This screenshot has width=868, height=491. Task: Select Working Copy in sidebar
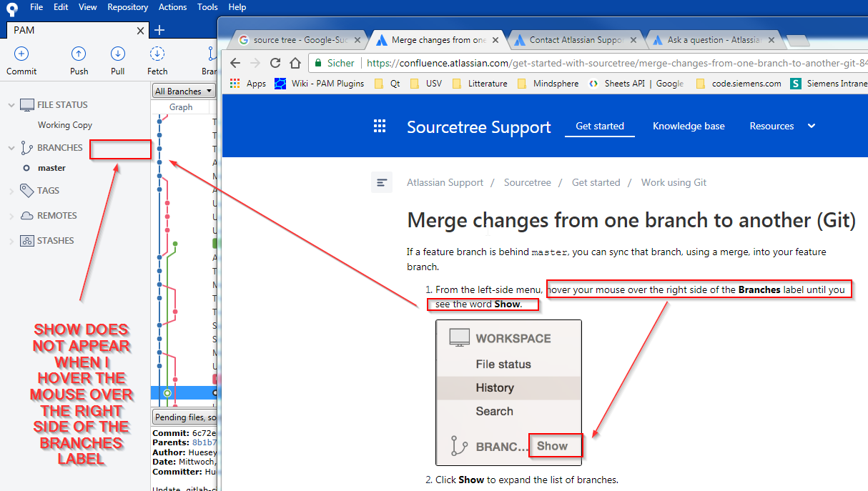(x=65, y=125)
